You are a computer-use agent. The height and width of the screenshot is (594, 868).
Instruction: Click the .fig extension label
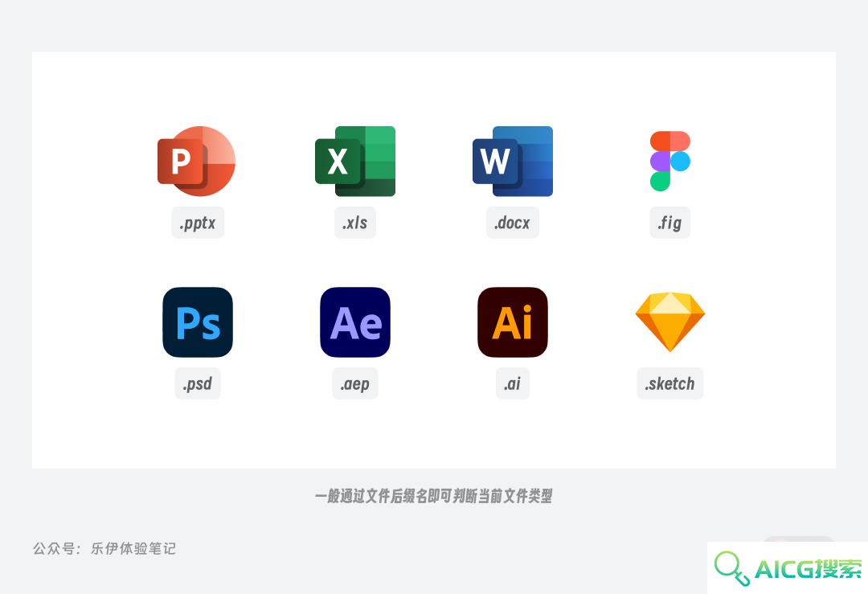pyautogui.click(x=669, y=223)
